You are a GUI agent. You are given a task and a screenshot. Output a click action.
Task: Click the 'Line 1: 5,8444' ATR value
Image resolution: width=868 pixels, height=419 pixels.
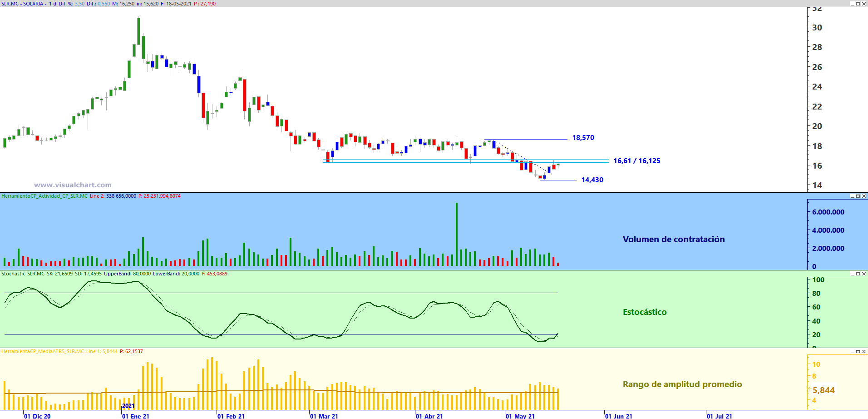pyautogui.click(x=102, y=351)
